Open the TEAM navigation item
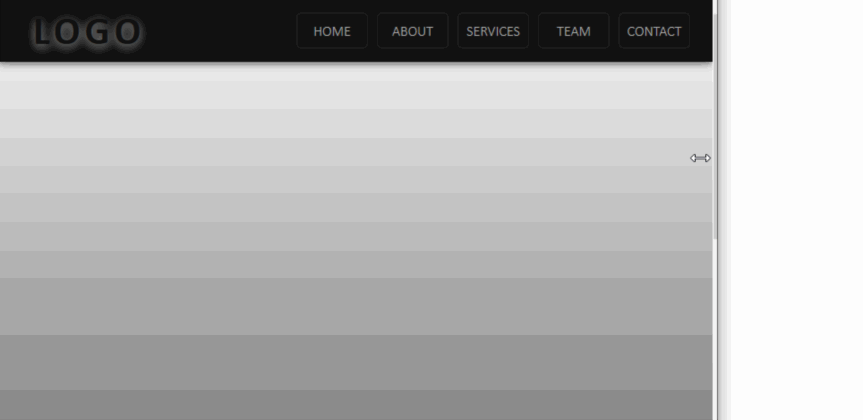Screen dimensions: 863x420 click(573, 31)
